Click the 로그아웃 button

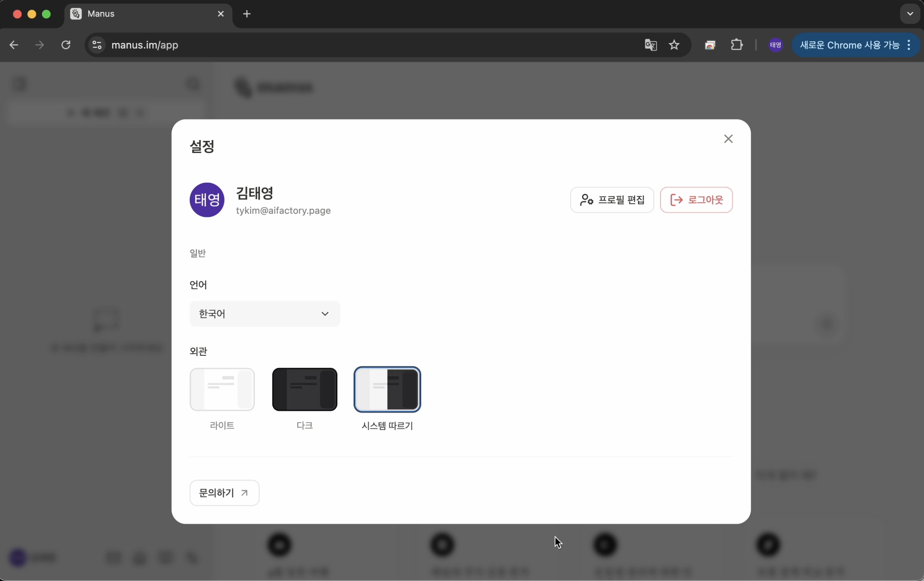click(x=696, y=200)
